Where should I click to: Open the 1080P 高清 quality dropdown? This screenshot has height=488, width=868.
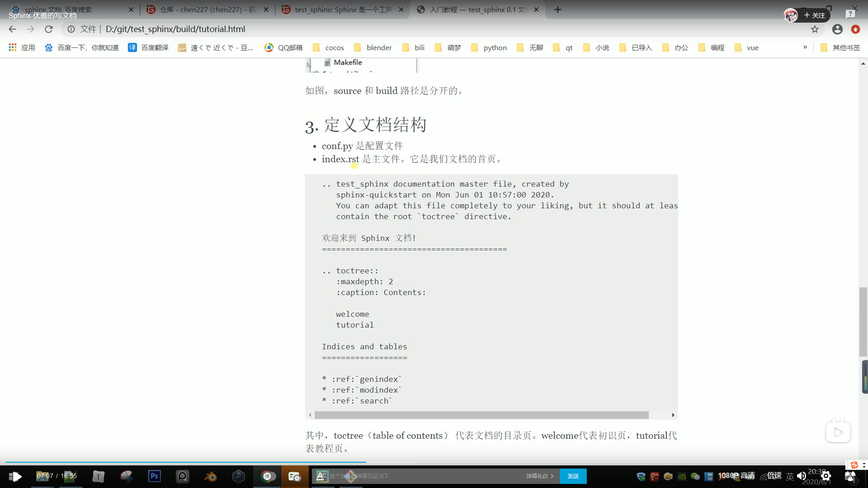[736, 476]
